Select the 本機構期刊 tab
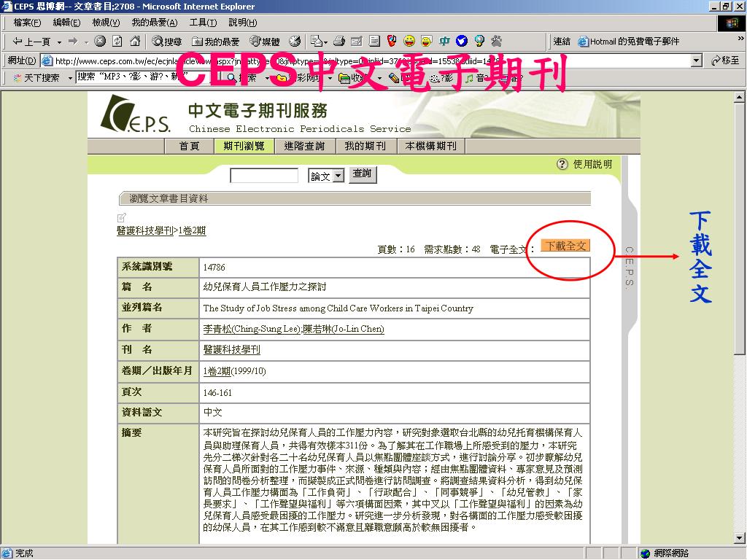The image size is (747, 560). (431, 146)
